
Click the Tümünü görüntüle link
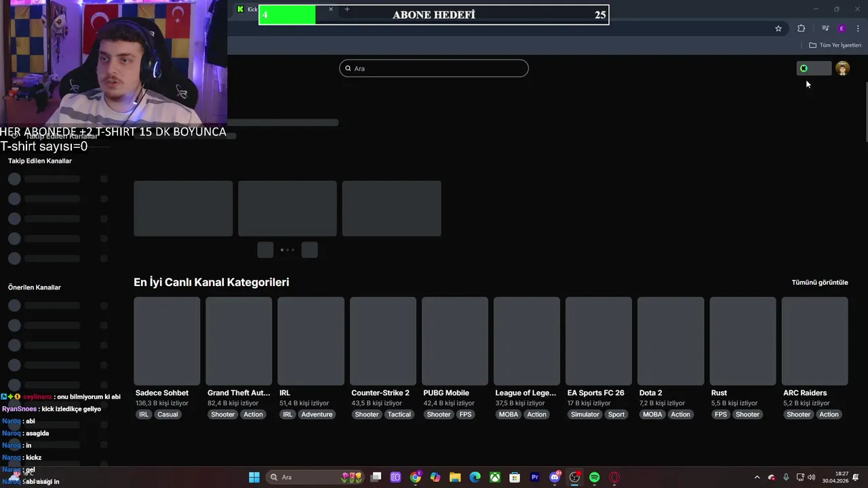coord(820,283)
